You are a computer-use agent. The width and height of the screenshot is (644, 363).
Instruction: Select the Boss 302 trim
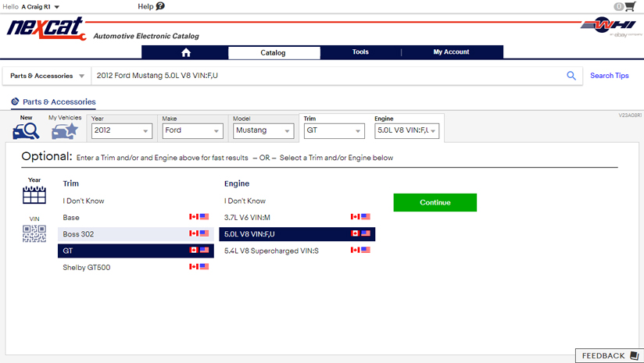tap(135, 234)
